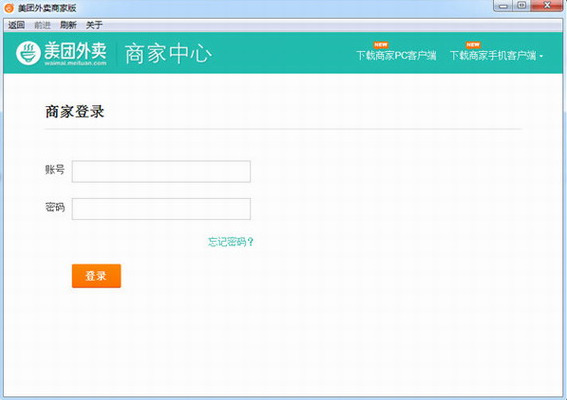Screen dimensions: 567x400
Task: Click the 账号 input field
Action: coord(161,171)
